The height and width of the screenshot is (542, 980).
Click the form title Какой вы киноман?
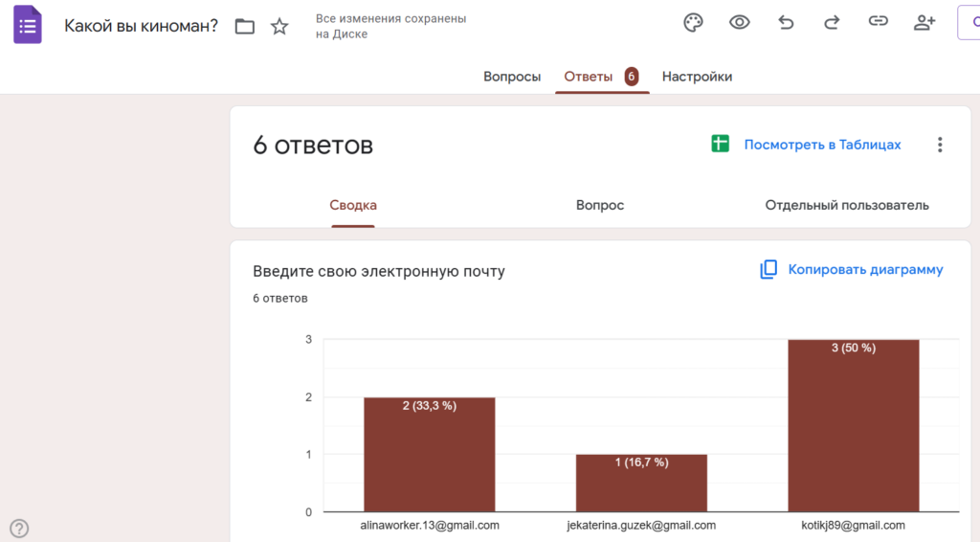[142, 26]
